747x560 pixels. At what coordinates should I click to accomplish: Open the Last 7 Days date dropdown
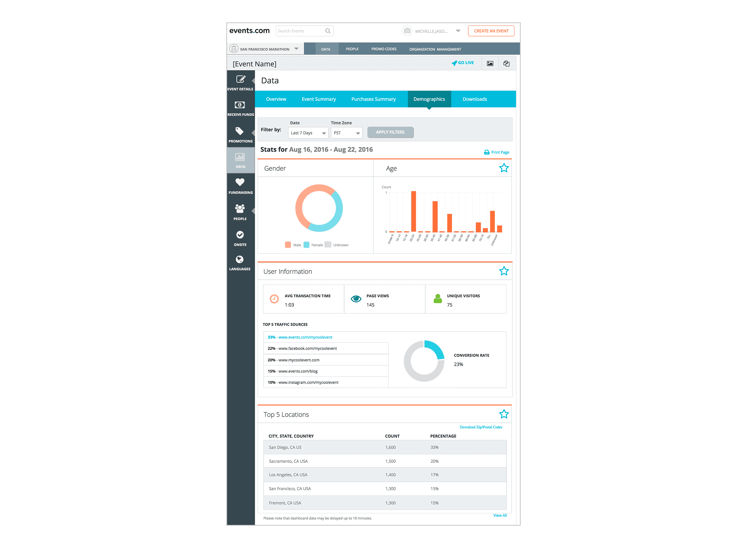click(x=308, y=133)
